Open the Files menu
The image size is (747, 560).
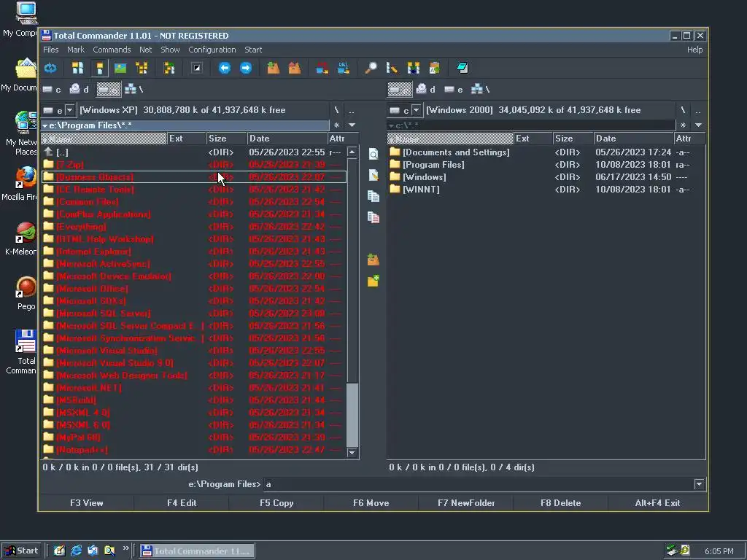click(x=50, y=50)
